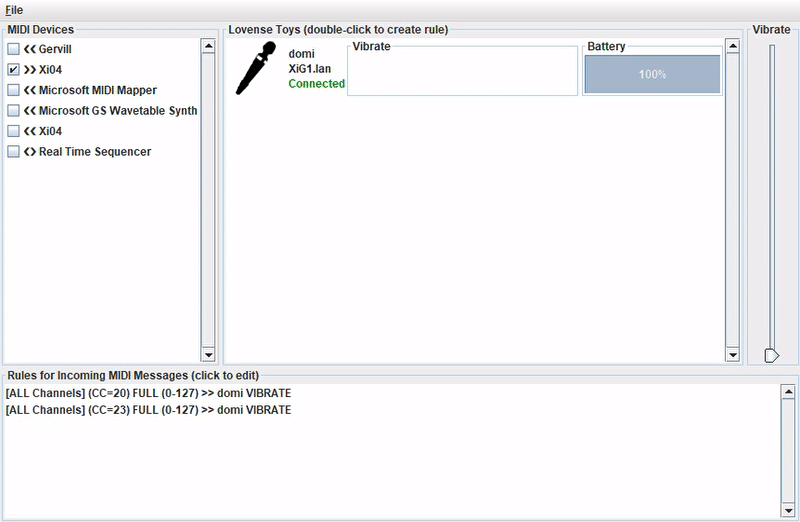Click the XiG1.lan host text

(310, 68)
